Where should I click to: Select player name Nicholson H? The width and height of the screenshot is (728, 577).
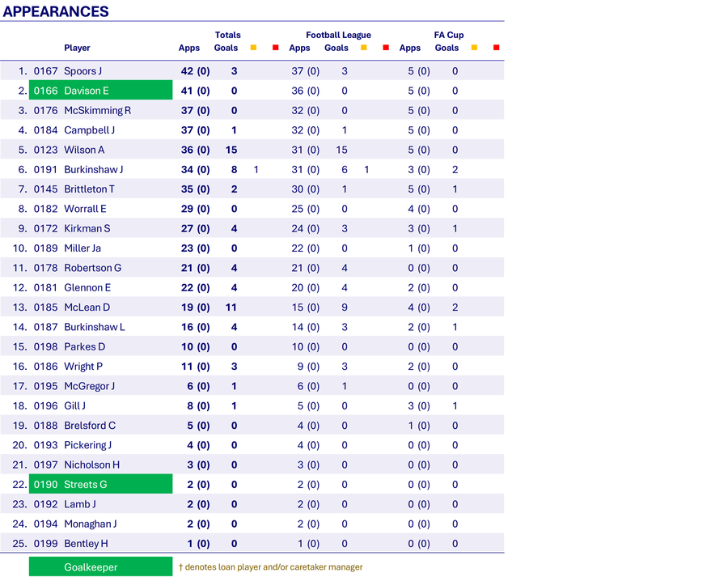click(x=91, y=465)
